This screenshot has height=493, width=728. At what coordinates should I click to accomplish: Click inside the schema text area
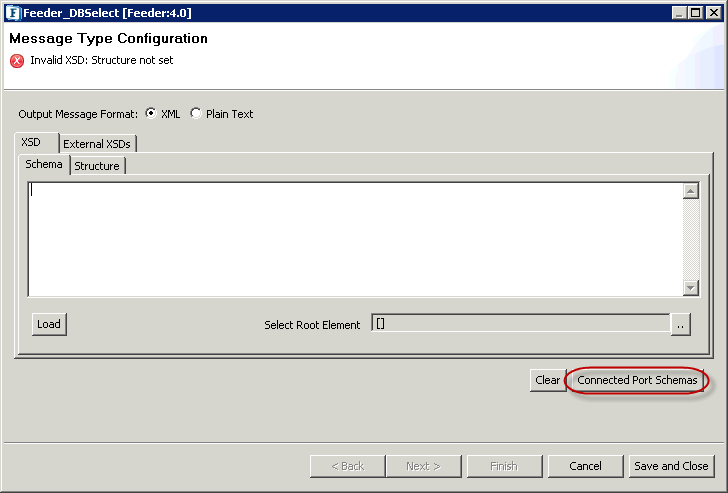point(355,240)
